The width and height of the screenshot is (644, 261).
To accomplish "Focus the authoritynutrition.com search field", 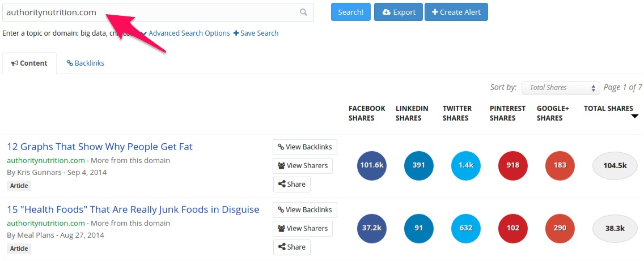I will click(x=158, y=12).
